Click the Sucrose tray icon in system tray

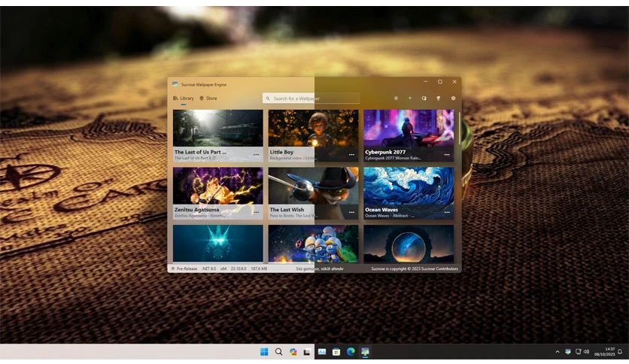click(568, 351)
